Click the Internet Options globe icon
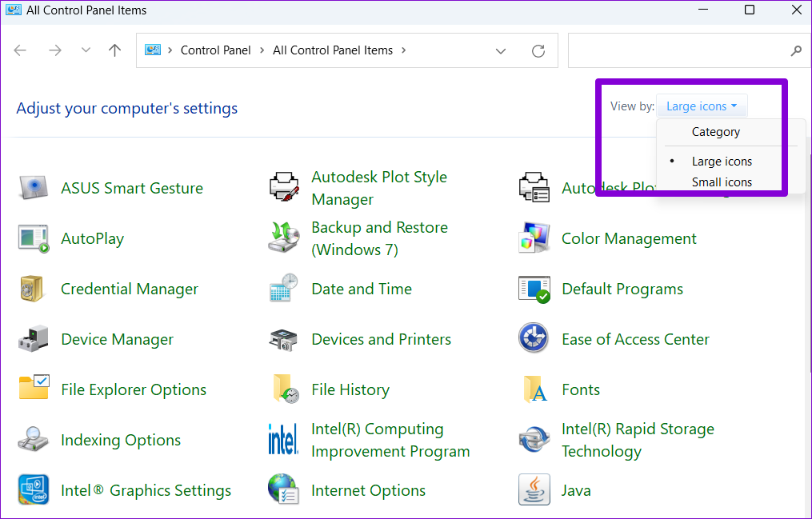This screenshot has width=812, height=519. point(283,489)
